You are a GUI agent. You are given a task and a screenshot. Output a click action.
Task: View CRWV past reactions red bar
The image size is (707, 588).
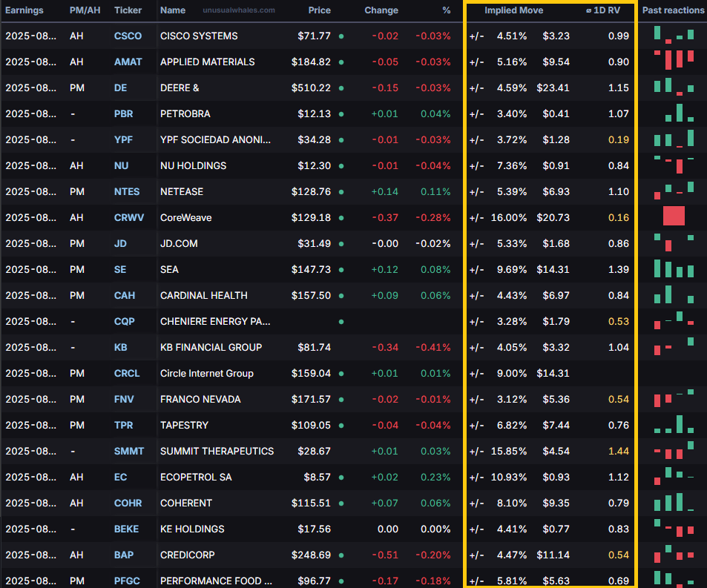pyautogui.click(x=674, y=216)
